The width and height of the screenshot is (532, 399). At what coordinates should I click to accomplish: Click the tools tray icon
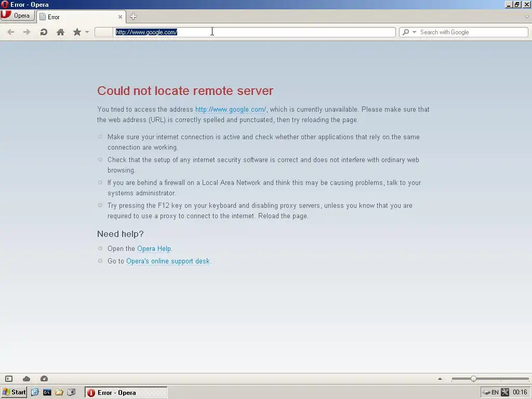point(505,393)
